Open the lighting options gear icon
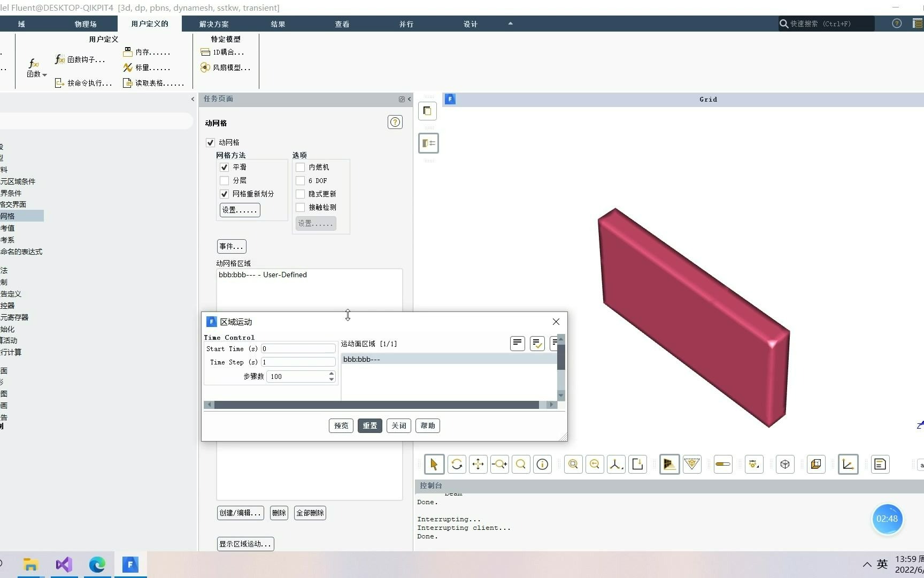Viewport: 924px width, 578px height. coord(754,464)
